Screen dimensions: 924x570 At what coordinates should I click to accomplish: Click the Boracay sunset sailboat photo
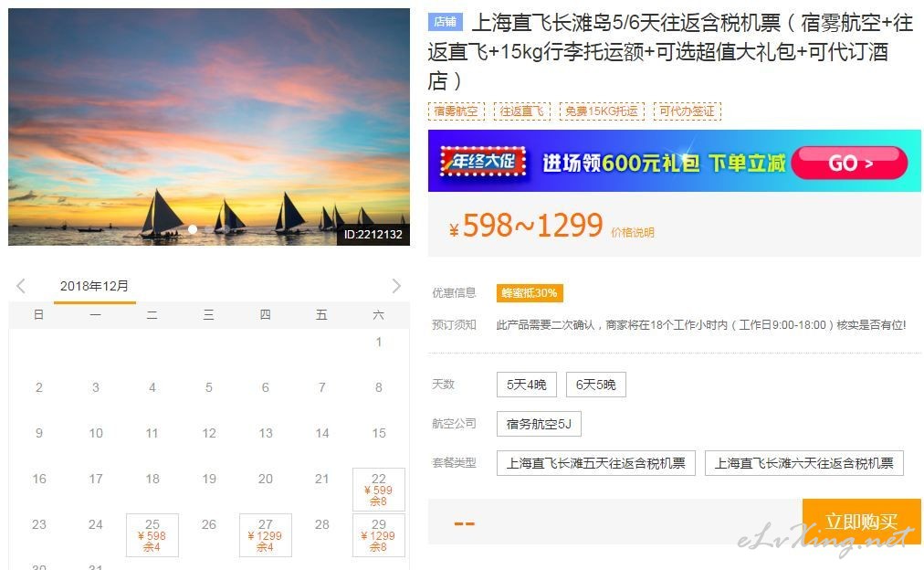208,127
